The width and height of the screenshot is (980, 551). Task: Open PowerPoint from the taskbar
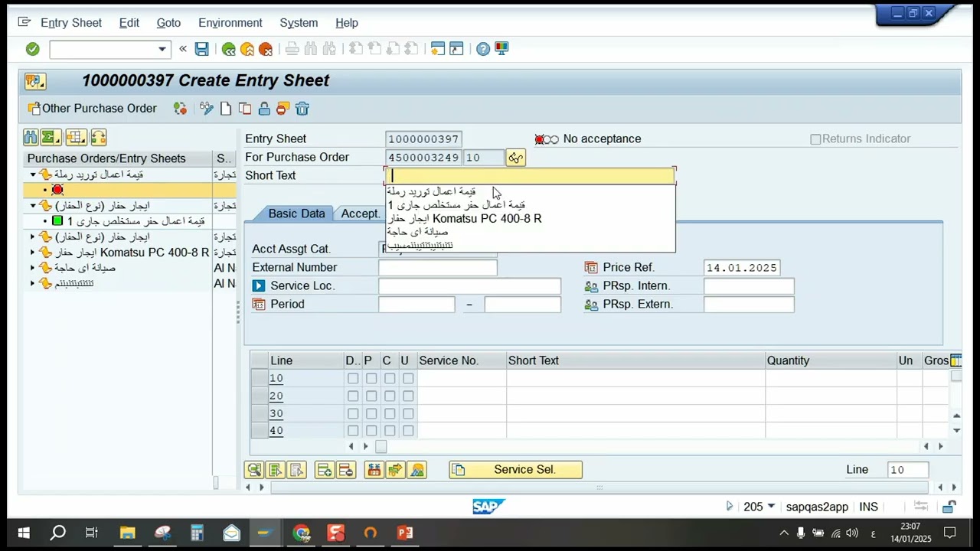(405, 533)
